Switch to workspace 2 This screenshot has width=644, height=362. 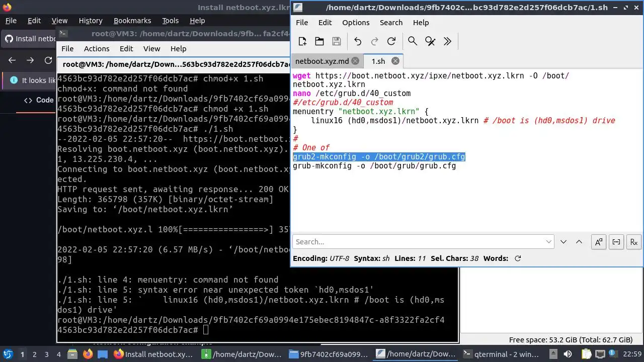pyautogui.click(x=34, y=354)
